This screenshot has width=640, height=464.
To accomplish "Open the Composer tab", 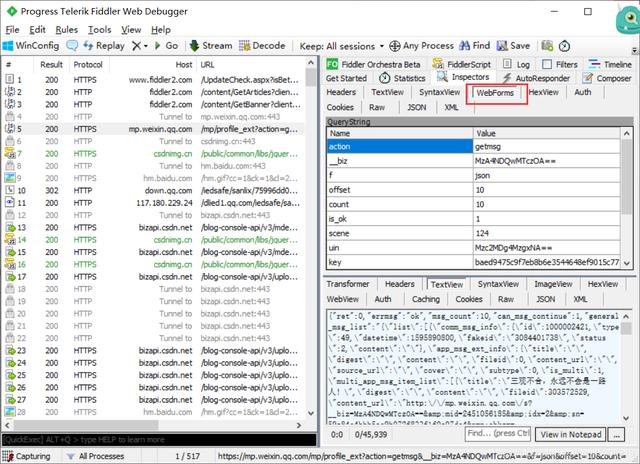I will click(607, 78).
